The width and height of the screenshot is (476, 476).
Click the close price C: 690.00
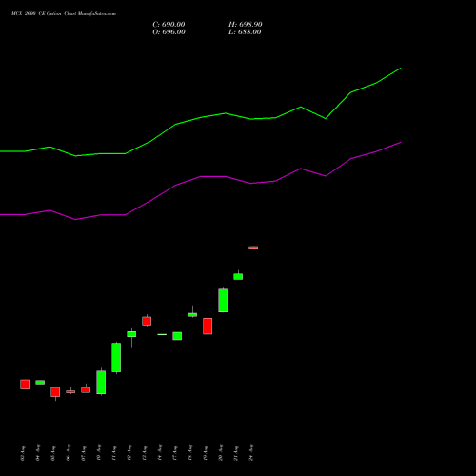click(x=169, y=25)
